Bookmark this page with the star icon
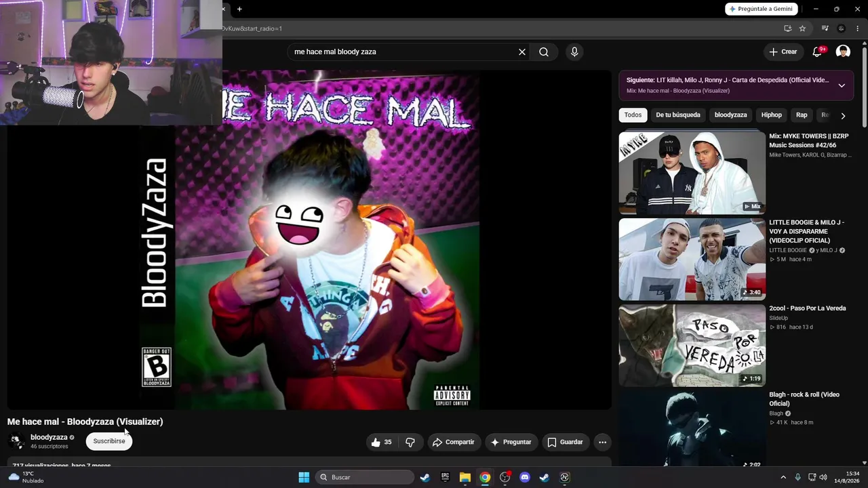 point(802,28)
